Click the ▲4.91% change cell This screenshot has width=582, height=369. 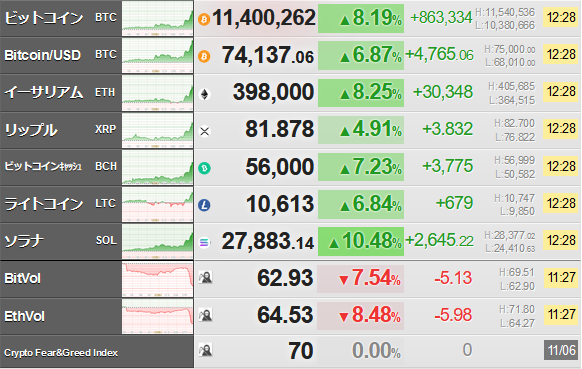pos(361,130)
